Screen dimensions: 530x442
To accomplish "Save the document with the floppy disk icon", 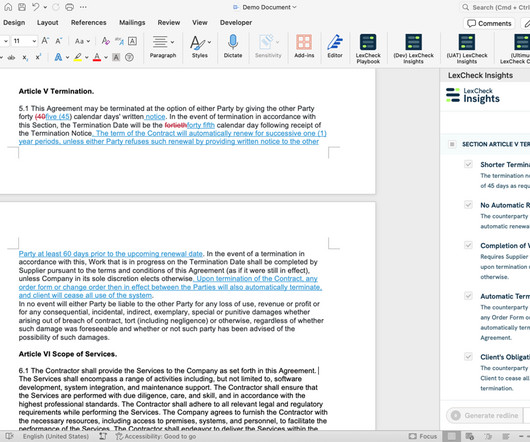I will [x=22, y=7].
